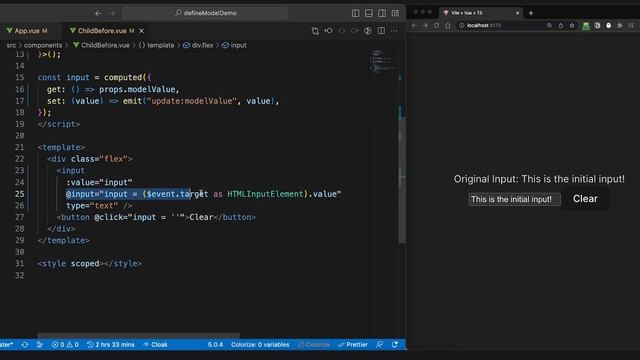This screenshot has height=360, width=640.
Task: Toggle Cloak in the status bar
Action: point(155,344)
